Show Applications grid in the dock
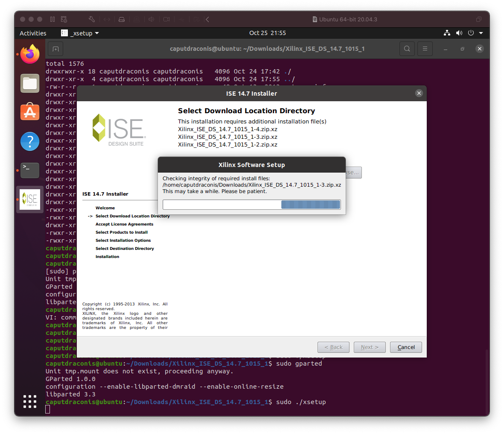This screenshot has height=434, width=504. click(x=30, y=402)
